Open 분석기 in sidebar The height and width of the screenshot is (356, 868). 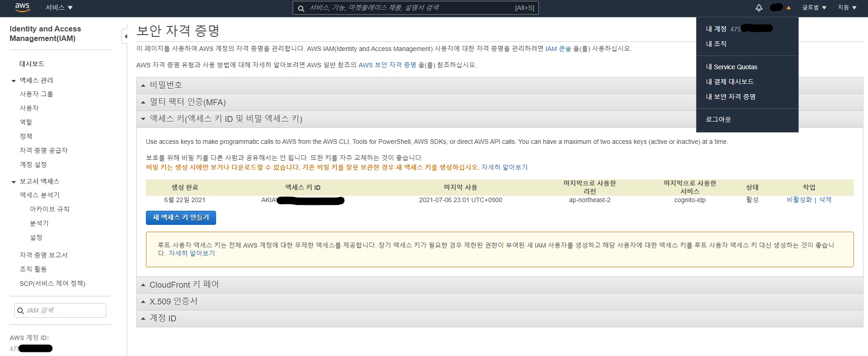(x=39, y=223)
